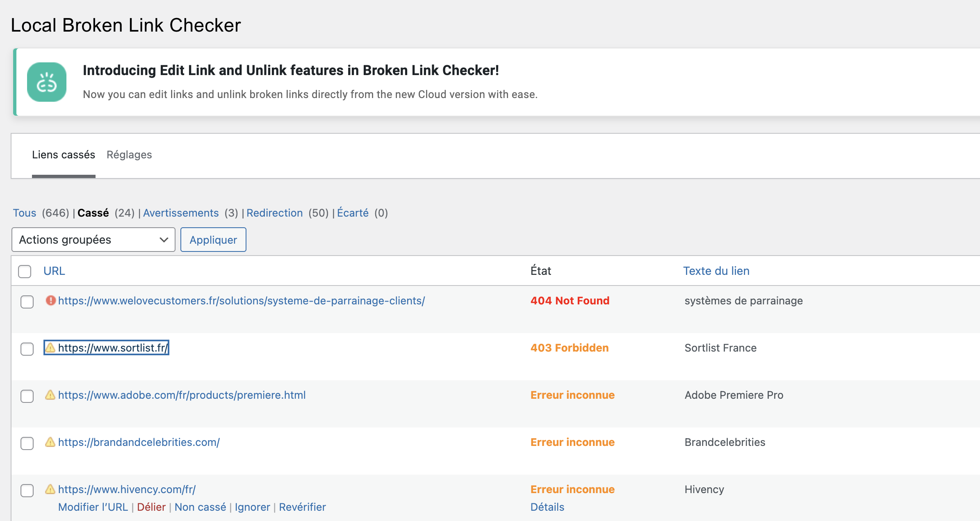Open the brandandcelebrities.com link

click(139, 442)
